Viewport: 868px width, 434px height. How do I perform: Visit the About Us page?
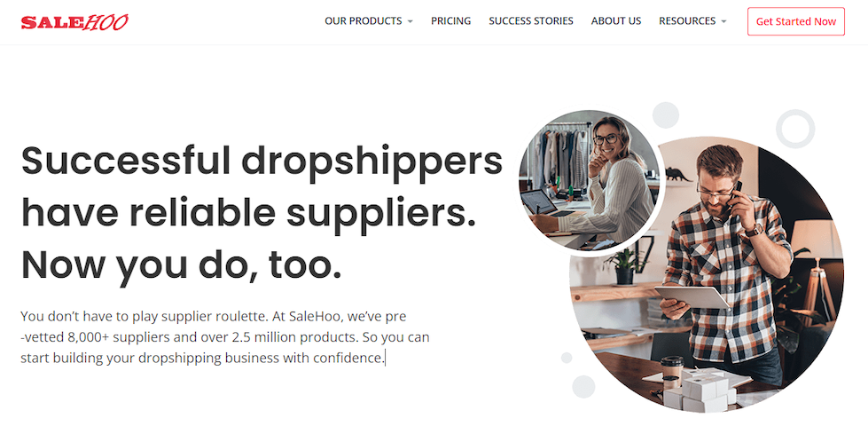616,21
